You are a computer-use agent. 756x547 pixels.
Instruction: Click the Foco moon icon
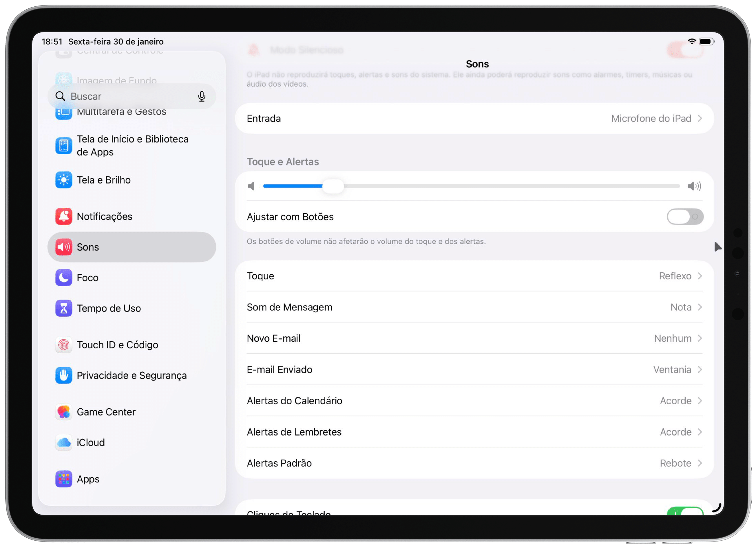coord(64,278)
